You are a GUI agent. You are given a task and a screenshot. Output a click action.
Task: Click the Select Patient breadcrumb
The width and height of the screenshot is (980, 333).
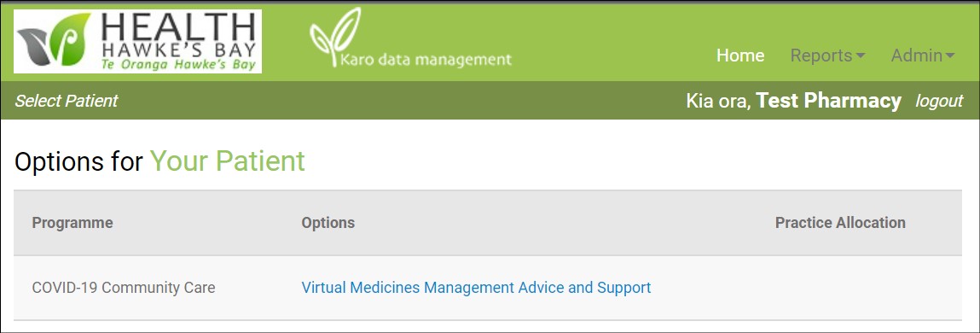tap(67, 101)
